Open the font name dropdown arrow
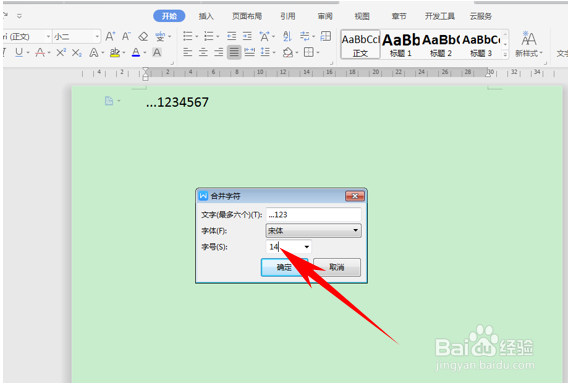 [48, 37]
